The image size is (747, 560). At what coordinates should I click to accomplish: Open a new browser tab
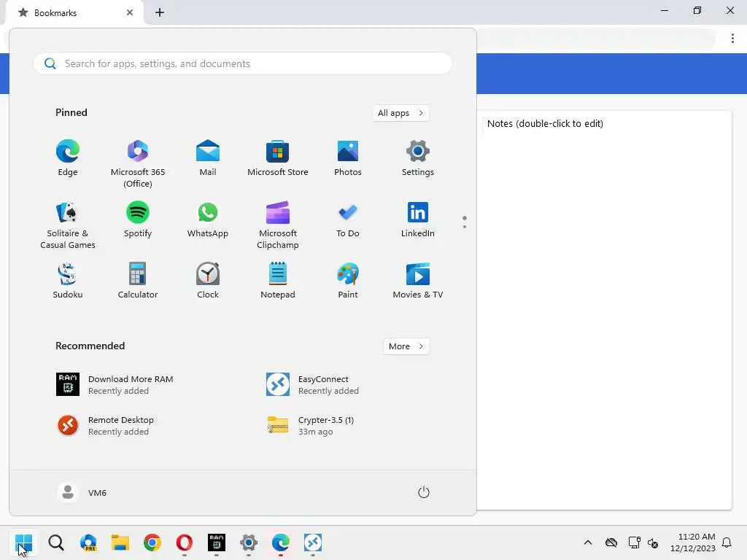pyautogui.click(x=160, y=13)
